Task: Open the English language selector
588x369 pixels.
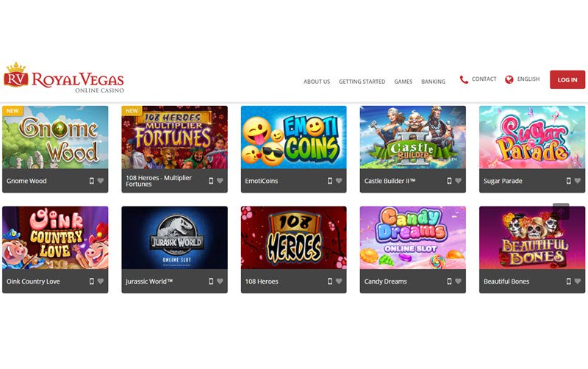Action: [528, 79]
